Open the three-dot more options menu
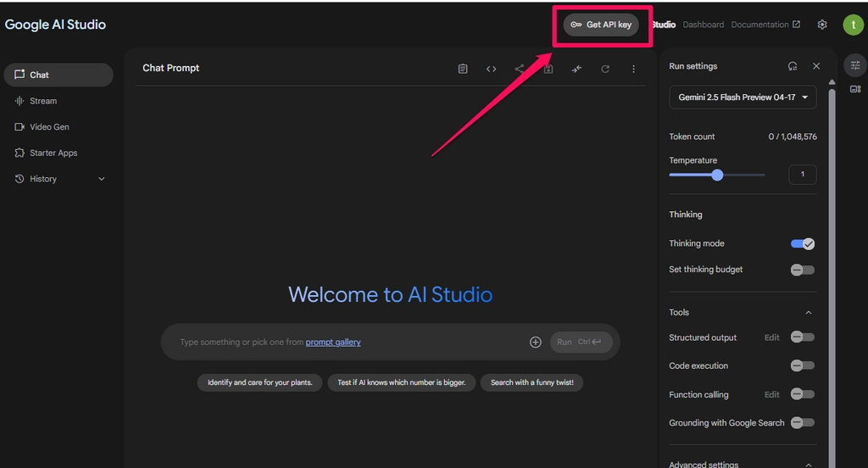 633,69
